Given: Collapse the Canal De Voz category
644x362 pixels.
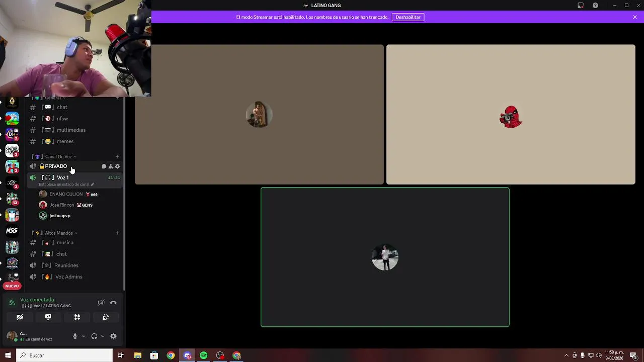Looking at the screenshot, I should click(55, 156).
